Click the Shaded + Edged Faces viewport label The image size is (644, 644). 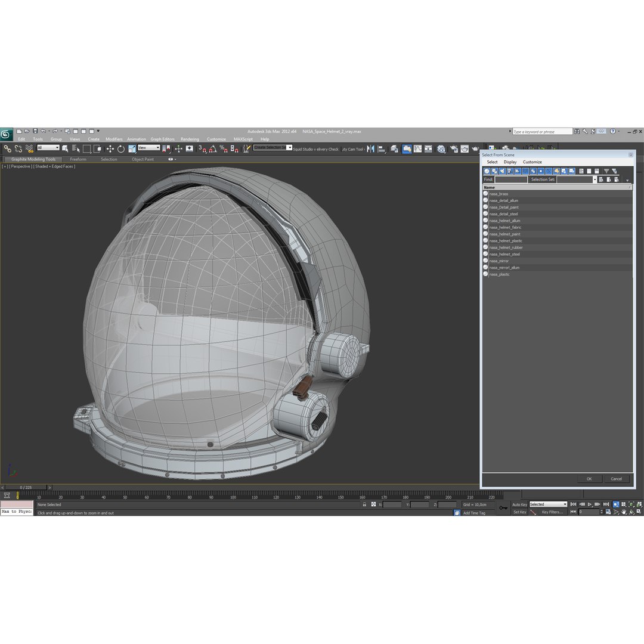(x=54, y=167)
